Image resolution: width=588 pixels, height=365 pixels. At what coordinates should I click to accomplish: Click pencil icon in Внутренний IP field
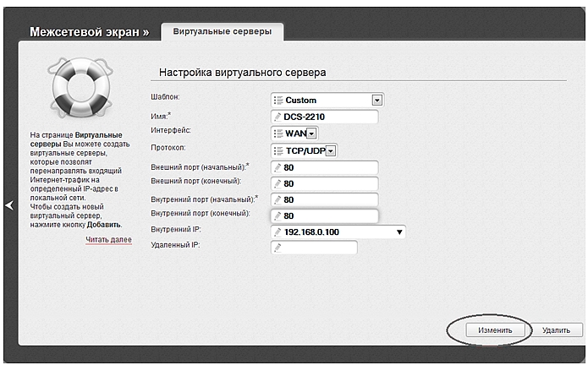click(278, 232)
